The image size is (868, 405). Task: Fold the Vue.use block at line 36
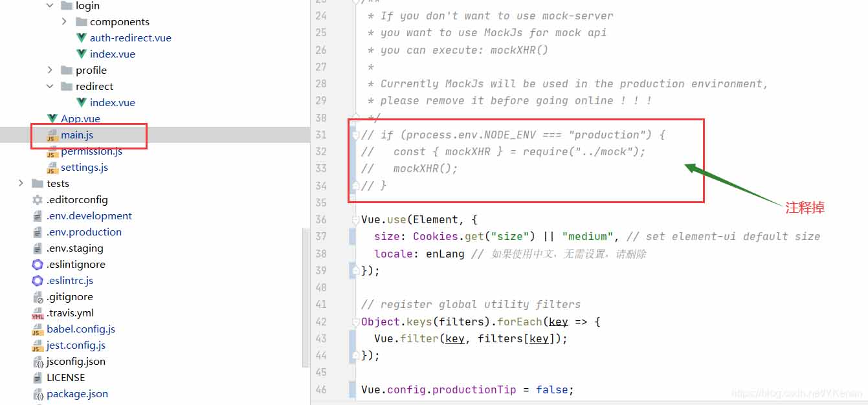(x=355, y=220)
